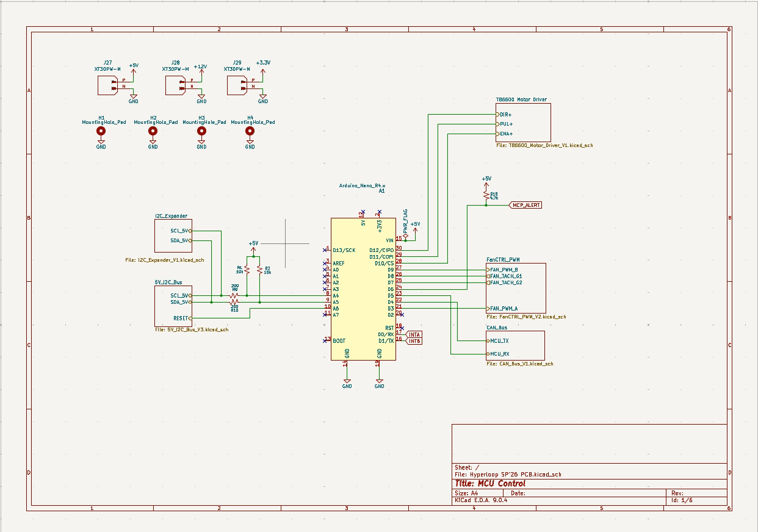Select the INTB global label
This screenshot has height=532, width=758.
point(413,341)
